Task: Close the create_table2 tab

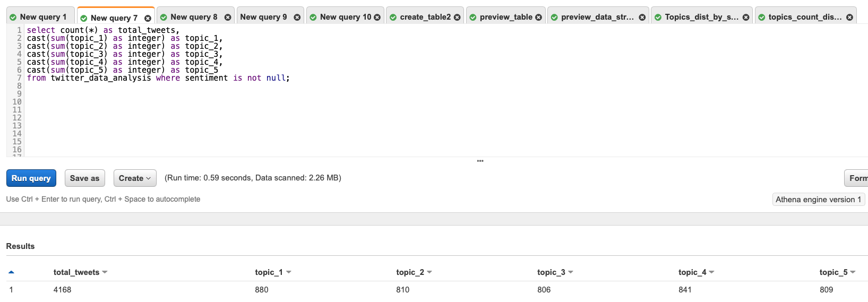Action: (x=457, y=18)
